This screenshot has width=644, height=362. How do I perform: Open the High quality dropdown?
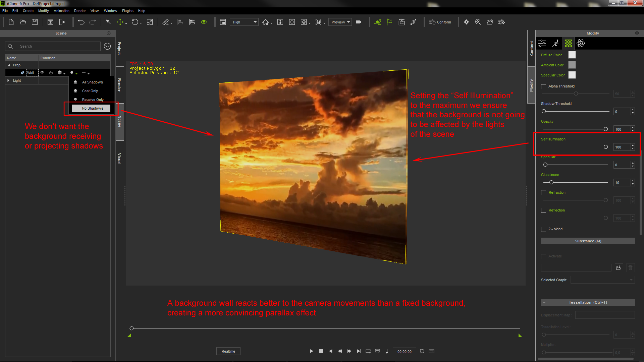244,22
